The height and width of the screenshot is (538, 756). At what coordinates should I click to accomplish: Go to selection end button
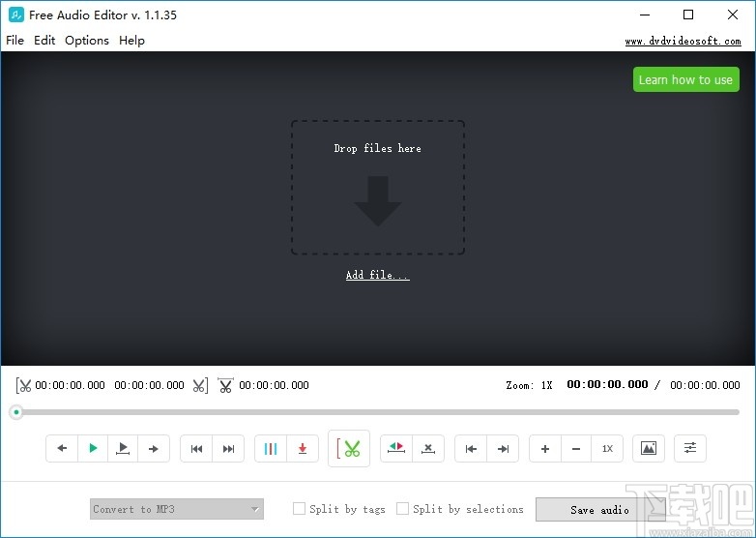pyautogui.click(x=503, y=448)
